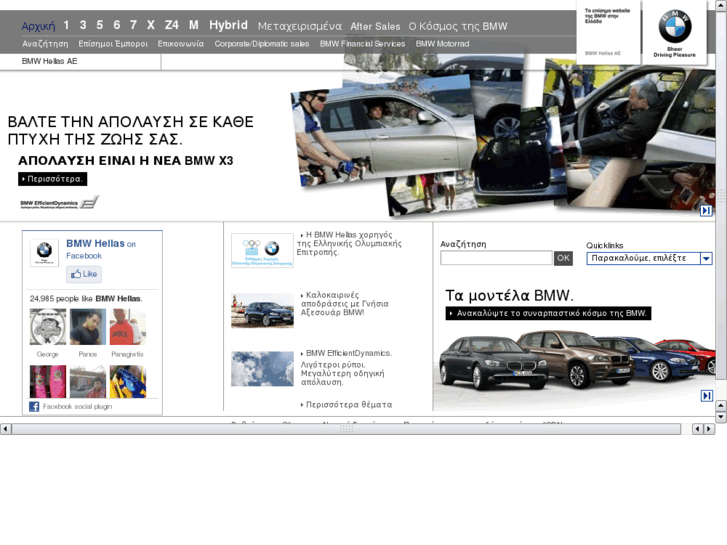Click Panos's Facebook avatar
Viewport: 727px width, 545px height.
pyautogui.click(x=88, y=327)
